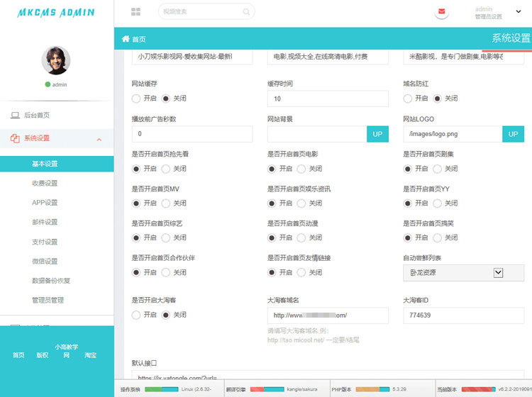
Task: Click the search magnifier icon
Action: (x=246, y=12)
